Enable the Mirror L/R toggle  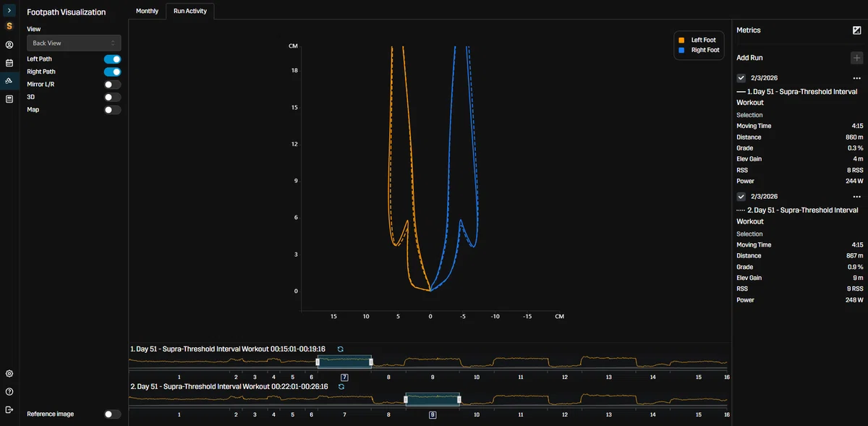point(112,85)
